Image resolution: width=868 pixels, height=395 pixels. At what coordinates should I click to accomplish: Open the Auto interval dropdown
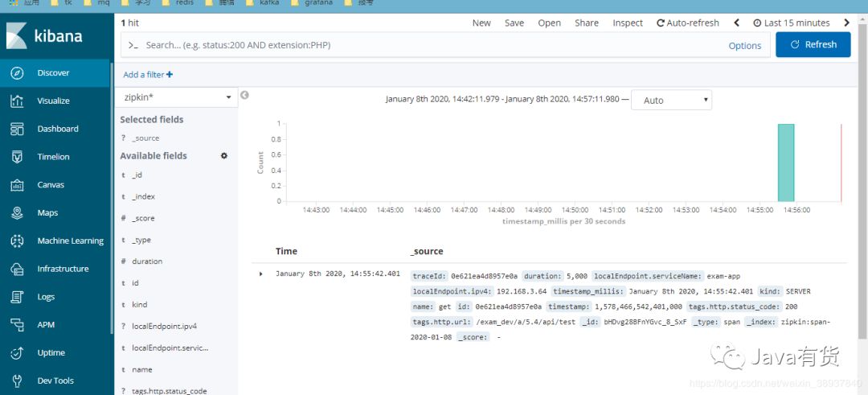[x=671, y=101]
